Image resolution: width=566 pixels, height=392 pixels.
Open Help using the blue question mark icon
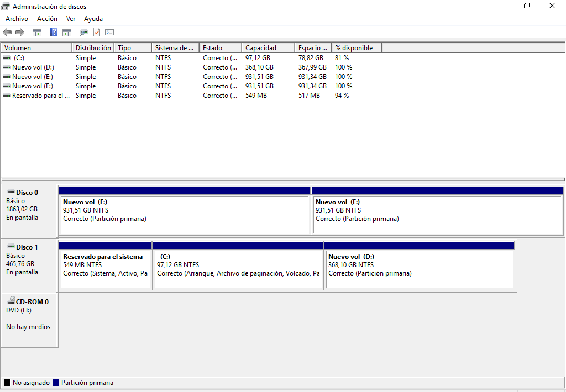(54, 33)
